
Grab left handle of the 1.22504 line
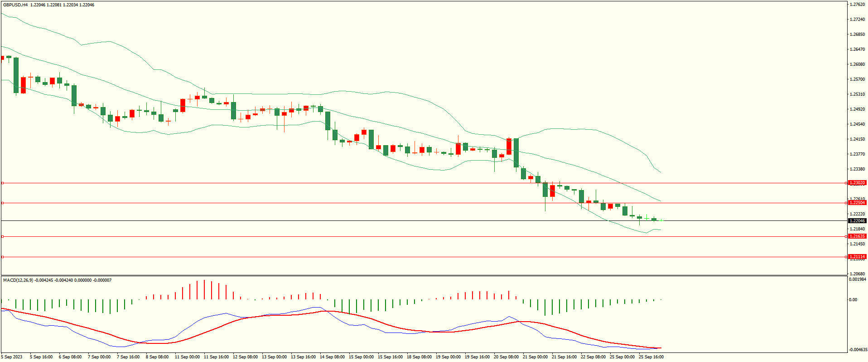(2, 203)
